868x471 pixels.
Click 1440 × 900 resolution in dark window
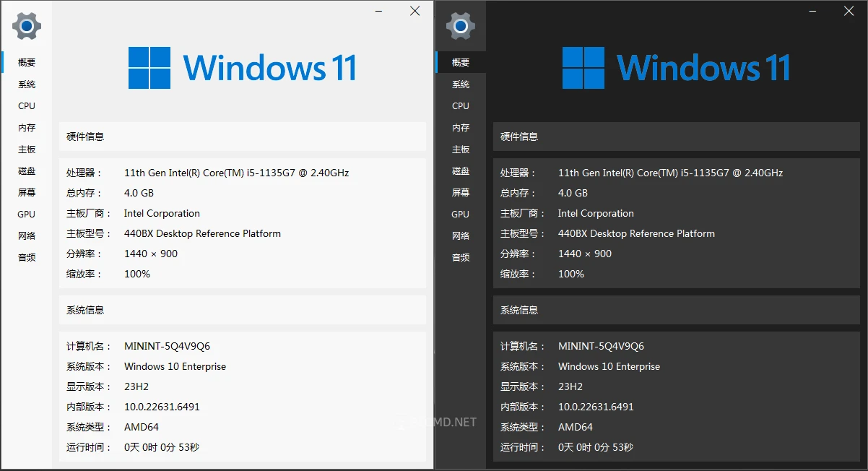point(585,254)
